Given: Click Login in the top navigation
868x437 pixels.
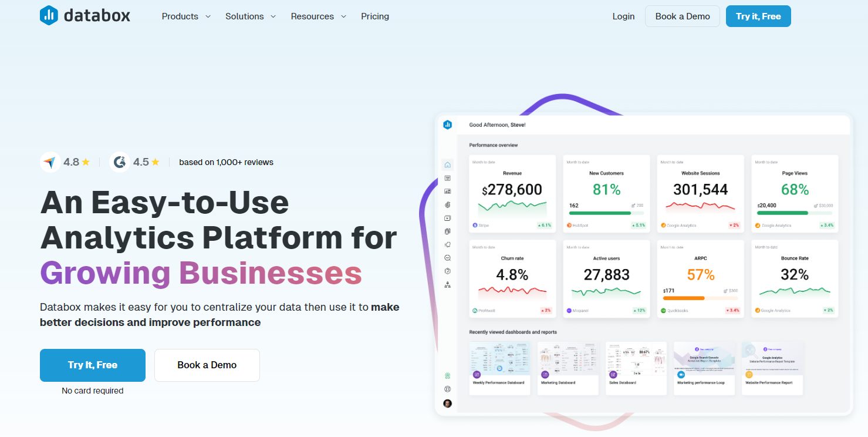Looking at the screenshot, I should [623, 16].
